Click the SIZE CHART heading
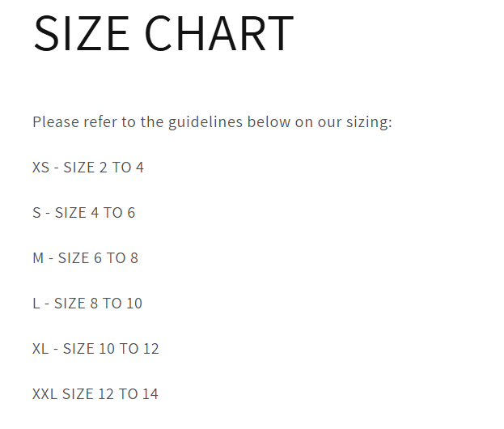The image size is (504, 429). 163,33
